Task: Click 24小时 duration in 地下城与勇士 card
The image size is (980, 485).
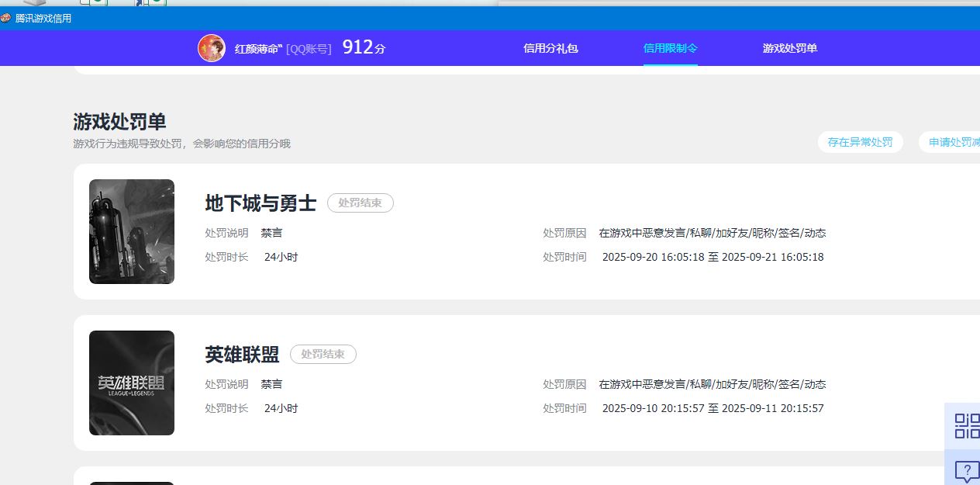Action: click(x=281, y=257)
